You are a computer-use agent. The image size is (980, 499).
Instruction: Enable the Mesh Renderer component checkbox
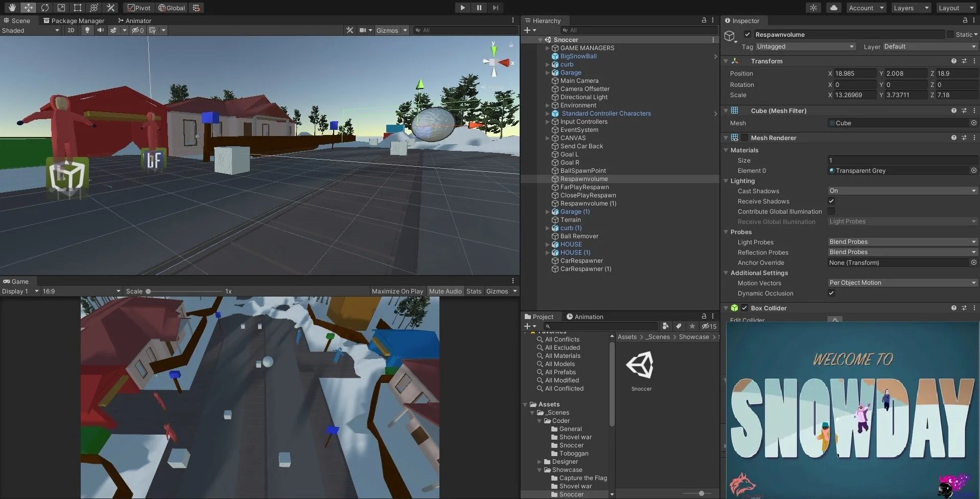click(744, 138)
